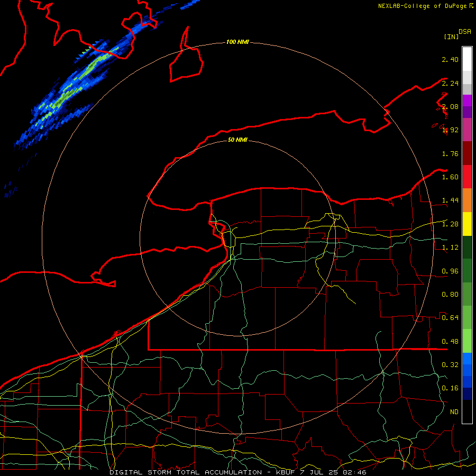Click the 100 NMI range ring label

(x=237, y=42)
